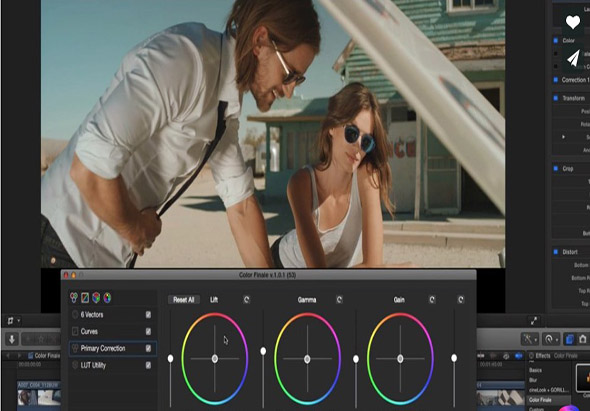Screen dimensions: 590x411
Task: Toggle the Transform section blue checkbox
Action: (x=556, y=98)
